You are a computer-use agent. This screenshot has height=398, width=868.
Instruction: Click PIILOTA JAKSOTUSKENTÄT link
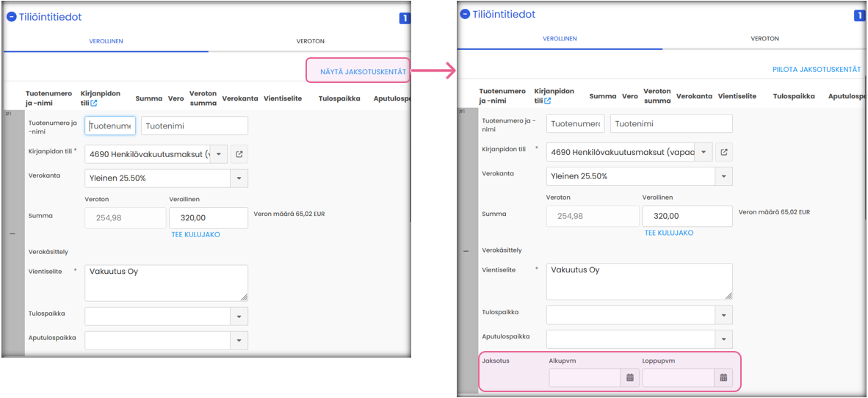[816, 69]
